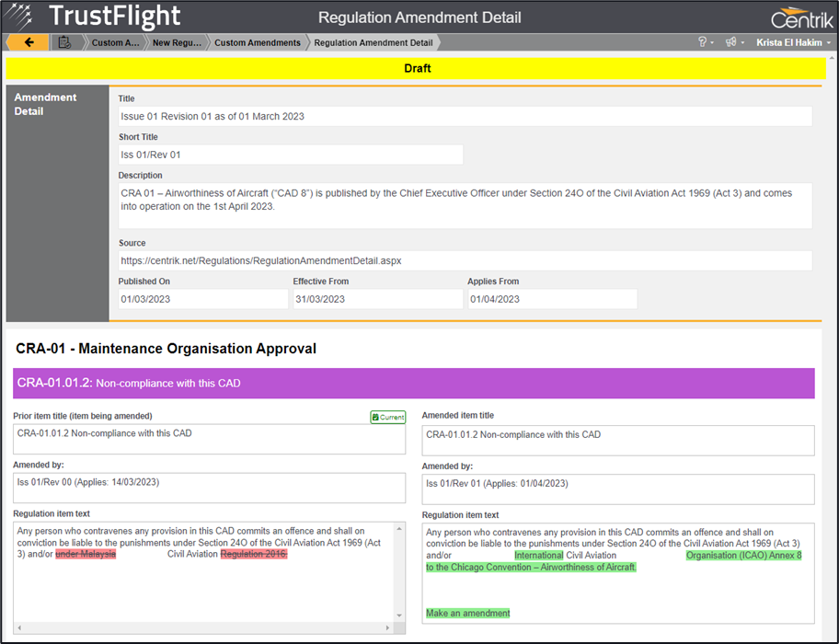Expand the Krista El Hakim user menu
Screen dimensions: 839x644
click(792, 42)
